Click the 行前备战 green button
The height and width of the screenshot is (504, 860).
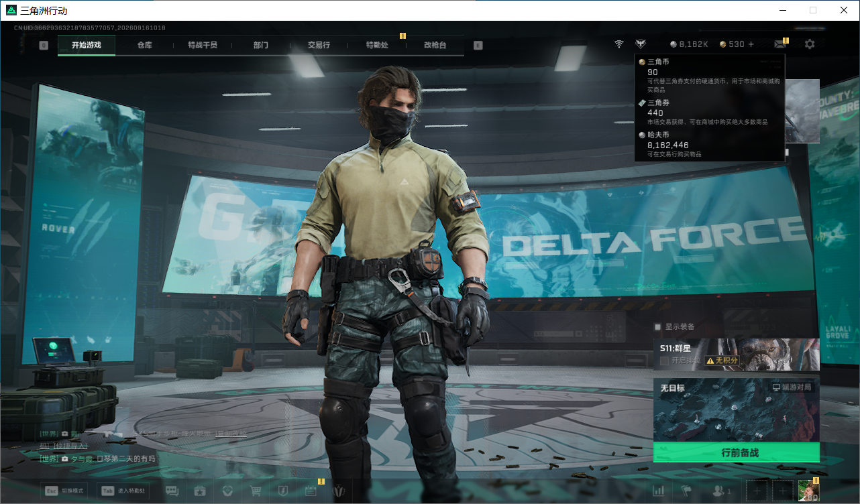pyautogui.click(x=737, y=452)
